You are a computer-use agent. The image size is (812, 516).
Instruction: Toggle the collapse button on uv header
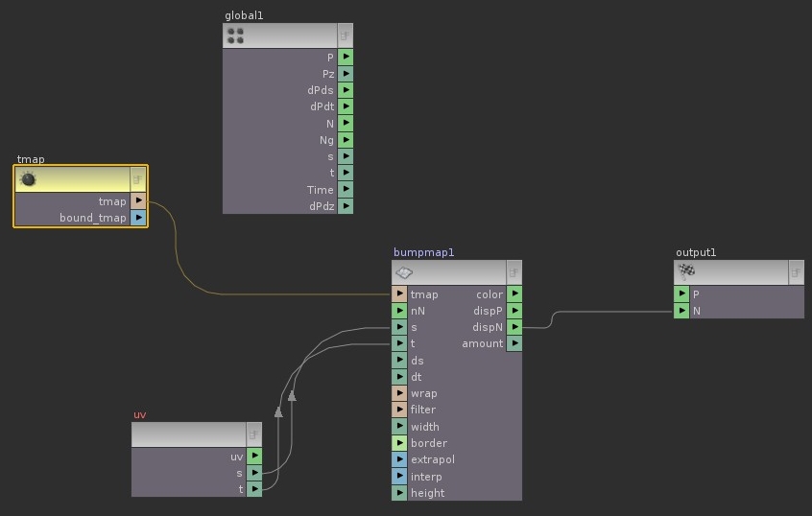click(x=253, y=434)
